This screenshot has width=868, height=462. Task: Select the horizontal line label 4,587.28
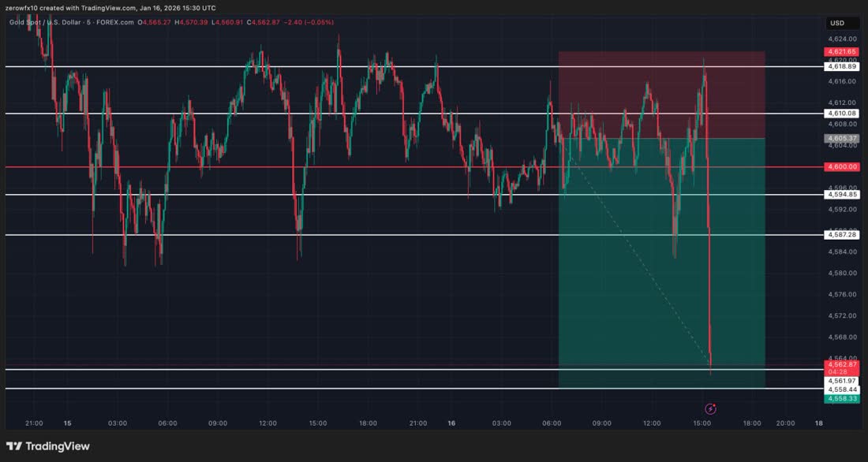click(x=842, y=235)
